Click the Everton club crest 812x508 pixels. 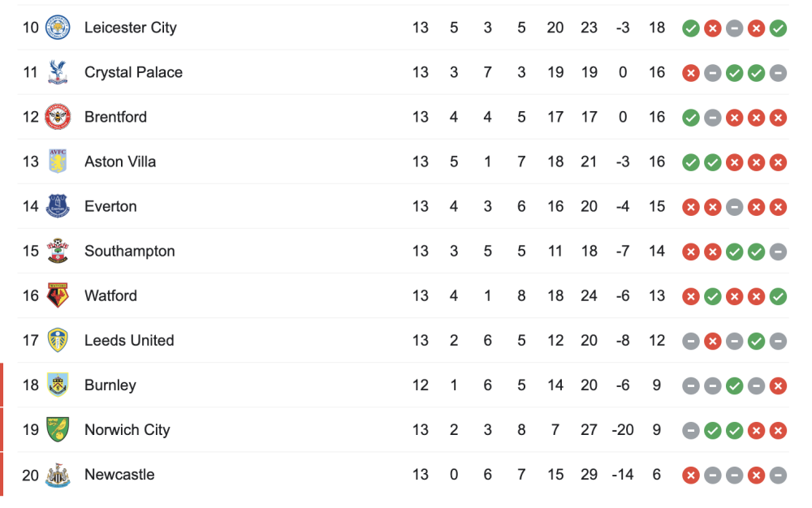tap(58, 206)
